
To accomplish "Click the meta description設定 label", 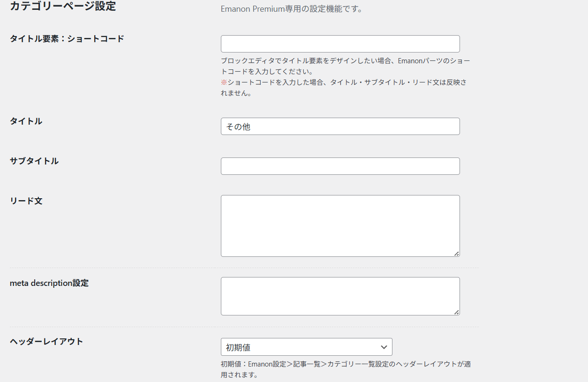I will pos(49,283).
